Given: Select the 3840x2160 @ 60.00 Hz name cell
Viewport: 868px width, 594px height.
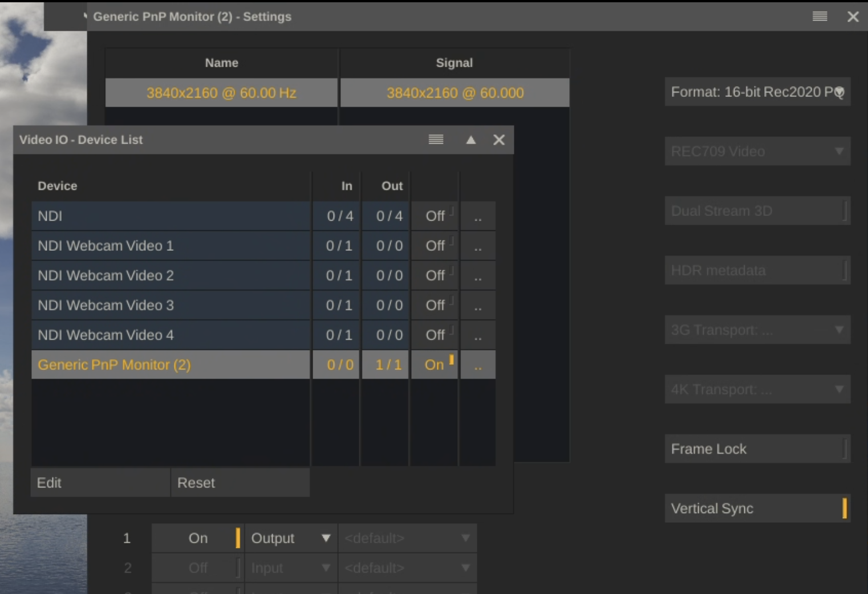Looking at the screenshot, I should click(x=221, y=93).
